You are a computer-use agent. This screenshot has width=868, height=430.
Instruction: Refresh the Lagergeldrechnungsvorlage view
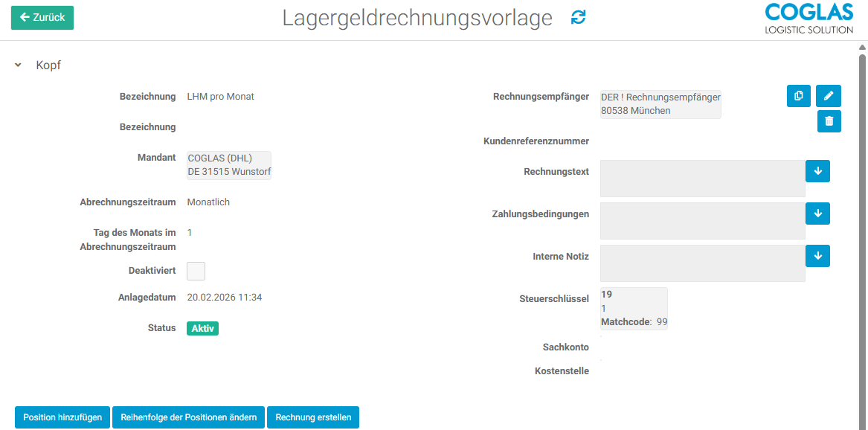[x=579, y=18]
